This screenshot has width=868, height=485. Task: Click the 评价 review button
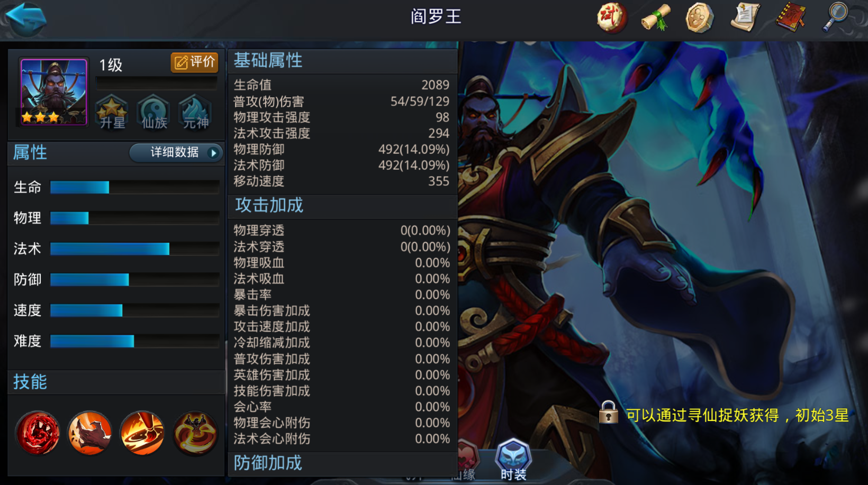tap(194, 62)
